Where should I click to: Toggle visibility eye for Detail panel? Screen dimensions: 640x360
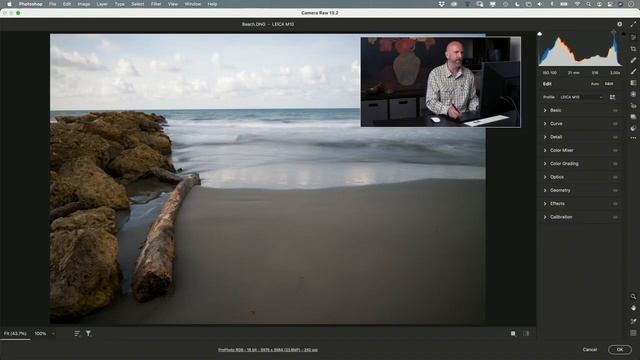point(615,137)
